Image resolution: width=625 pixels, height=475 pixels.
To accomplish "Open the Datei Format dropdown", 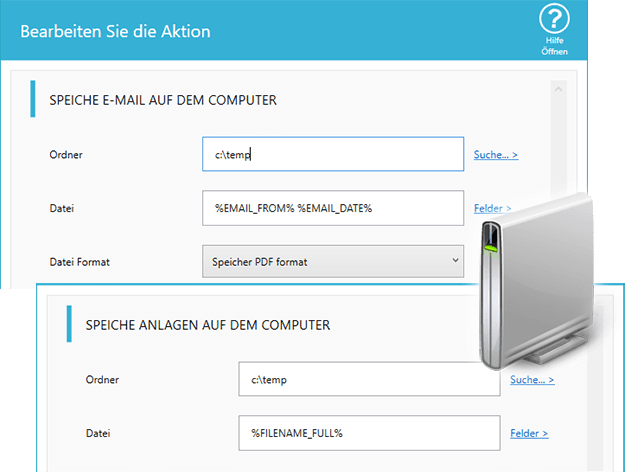I will [x=333, y=261].
